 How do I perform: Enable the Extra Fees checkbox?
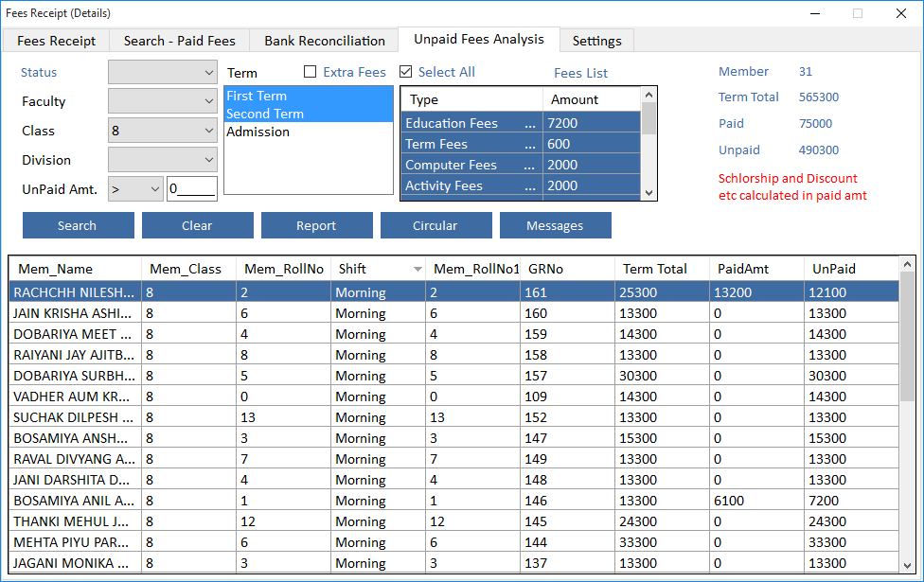(x=310, y=72)
